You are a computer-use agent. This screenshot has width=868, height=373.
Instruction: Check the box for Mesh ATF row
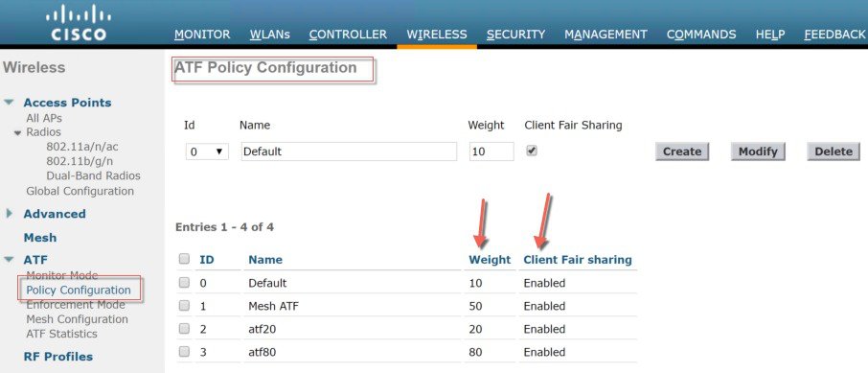pos(184,306)
